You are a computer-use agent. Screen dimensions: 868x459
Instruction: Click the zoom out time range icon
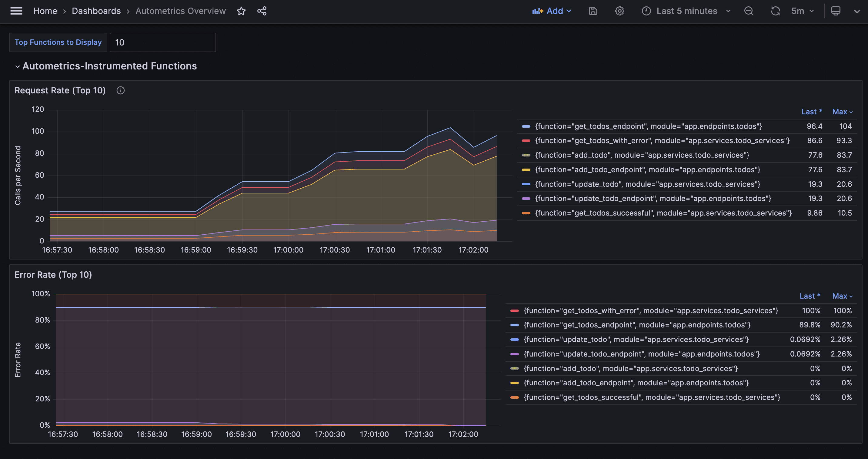click(749, 11)
